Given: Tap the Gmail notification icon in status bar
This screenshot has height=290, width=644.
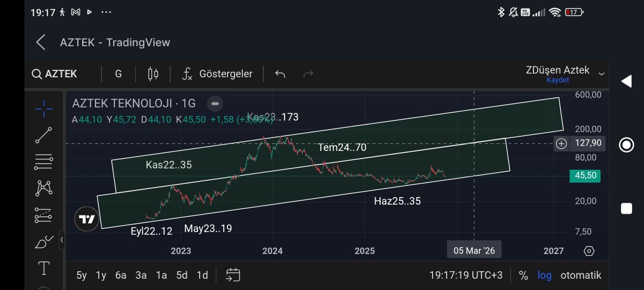Looking at the screenshot, I should [x=76, y=12].
